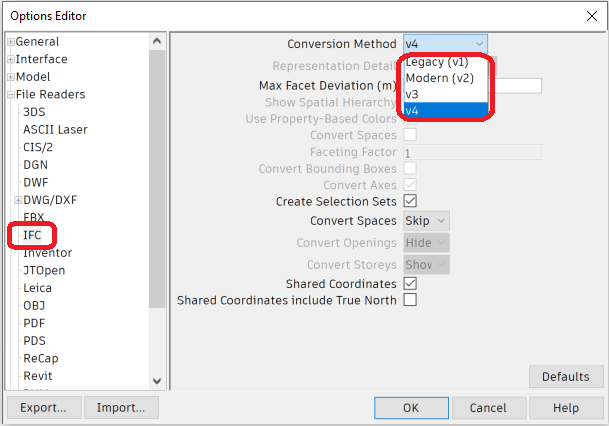Toggle Create Selection Sets checkbox
The height and width of the screenshot is (426, 609).
(410, 201)
